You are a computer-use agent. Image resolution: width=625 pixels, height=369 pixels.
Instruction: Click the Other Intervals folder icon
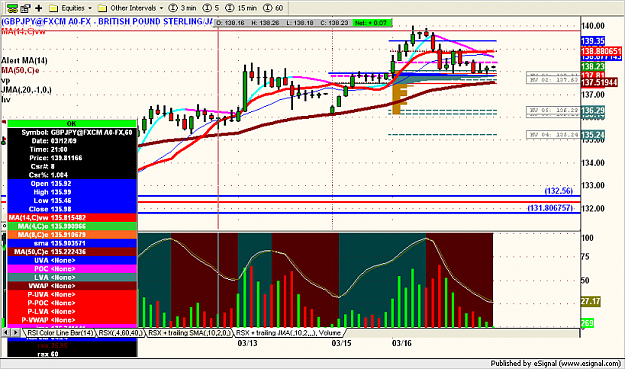(x=102, y=8)
